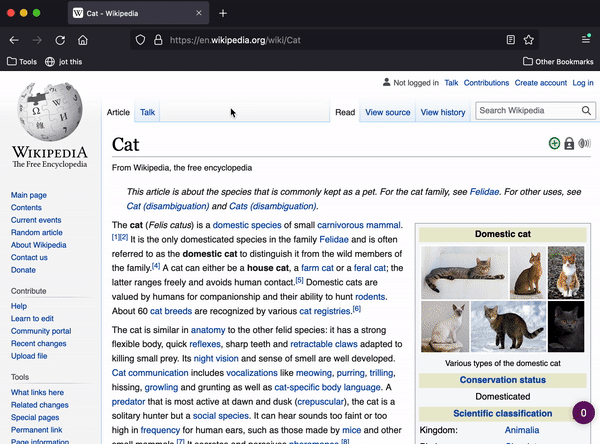
Task: Open the Other Bookmarks folder
Action: [558, 62]
